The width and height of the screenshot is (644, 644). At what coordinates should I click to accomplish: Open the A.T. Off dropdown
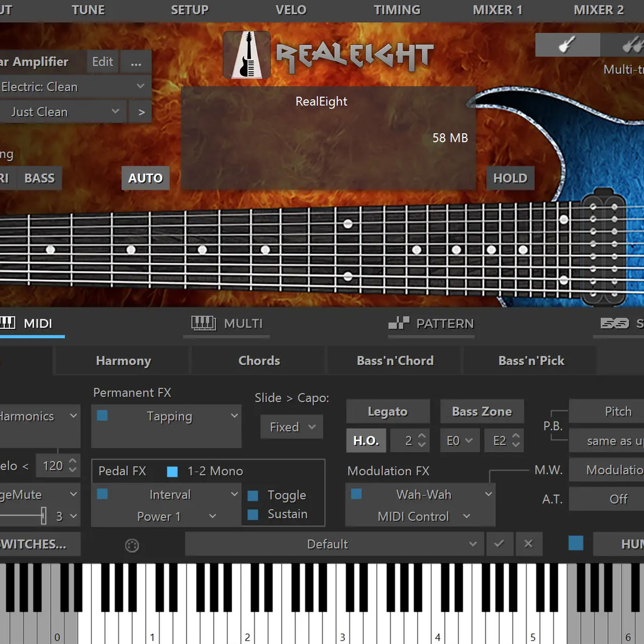pos(606,499)
